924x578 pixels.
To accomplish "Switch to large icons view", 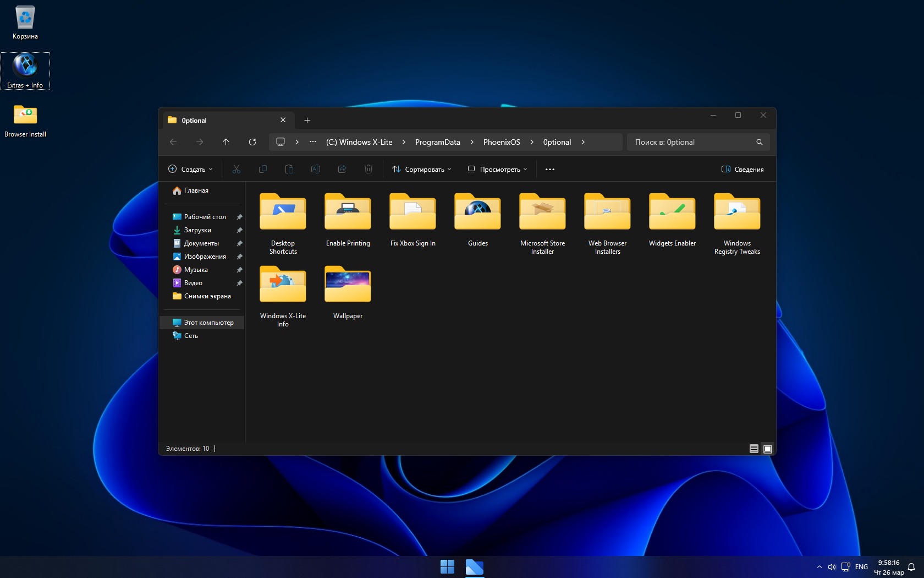I will pyautogui.click(x=768, y=449).
